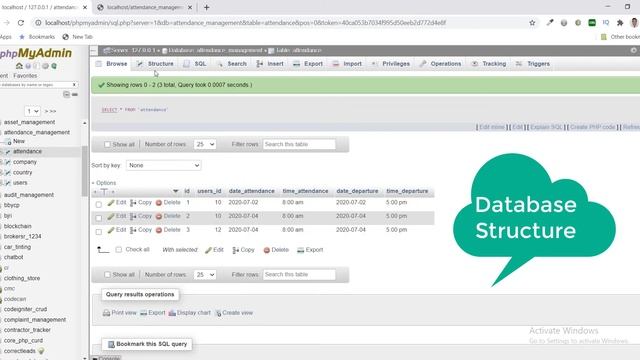Click the Edit pencil icon for row id 2

(111, 216)
